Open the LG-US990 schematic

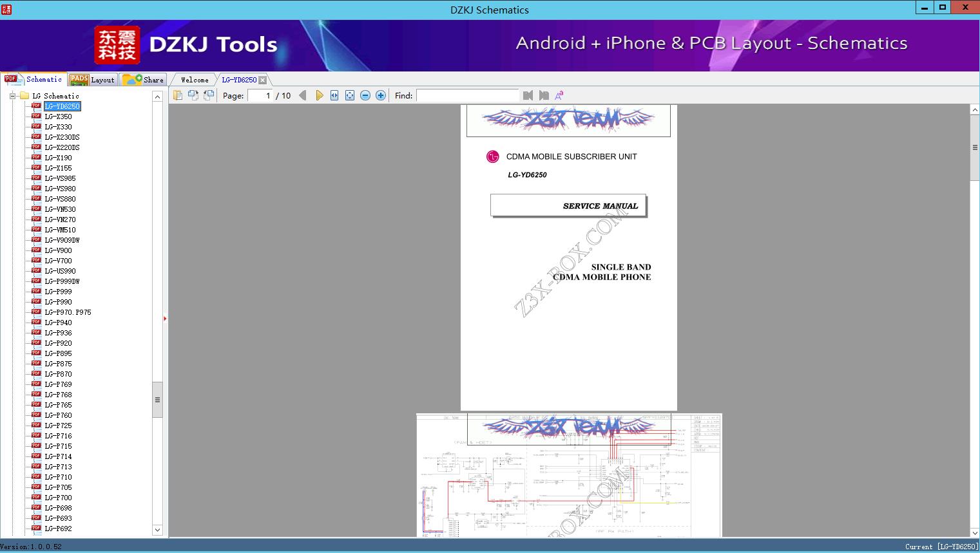(x=60, y=271)
